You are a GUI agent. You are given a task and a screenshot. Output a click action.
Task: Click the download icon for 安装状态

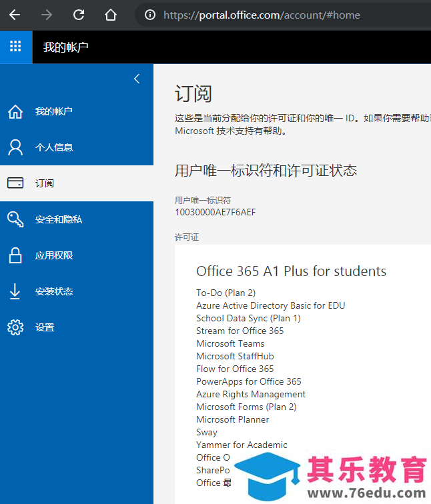pos(15,291)
